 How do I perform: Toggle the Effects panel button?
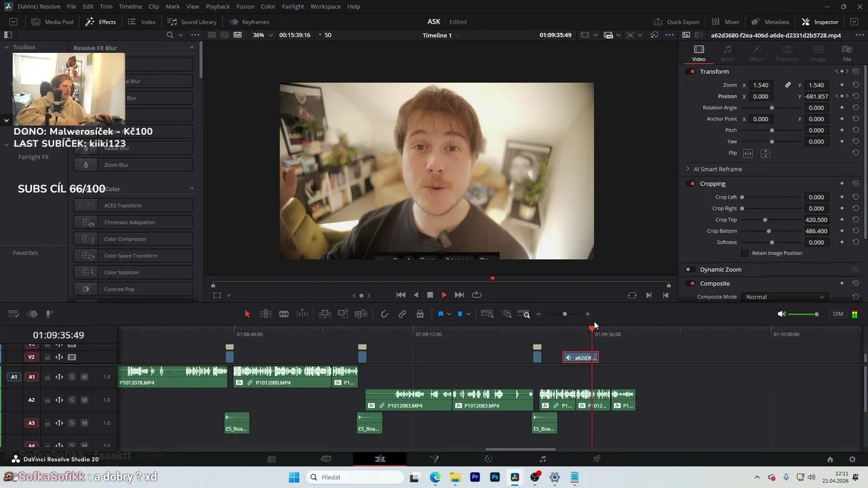click(x=100, y=22)
